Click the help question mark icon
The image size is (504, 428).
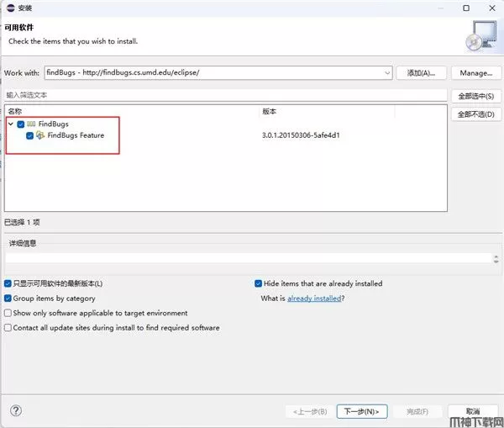[x=16, y=410]
